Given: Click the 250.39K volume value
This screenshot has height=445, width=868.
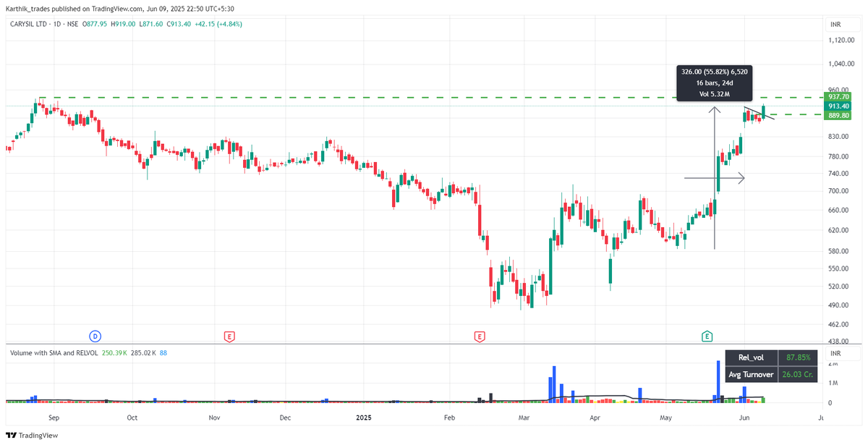Looking at the screenshot, I should [114, 352].
